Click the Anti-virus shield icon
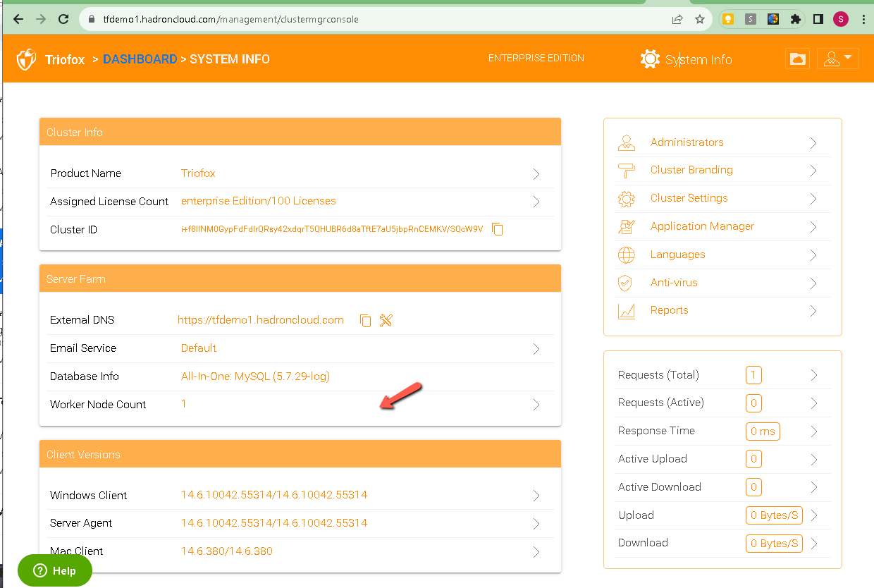The image size is (874, 588). coord(626,283)
